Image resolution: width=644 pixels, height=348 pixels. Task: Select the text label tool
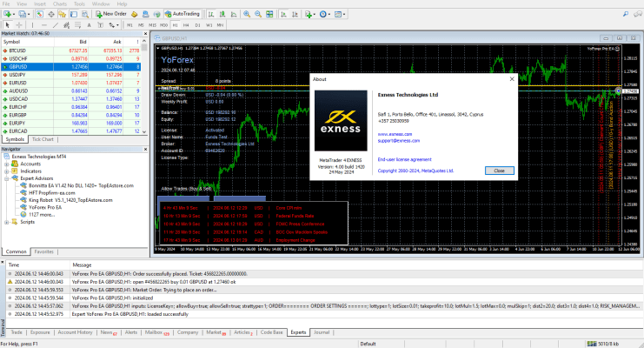click(x=100, y=25)
